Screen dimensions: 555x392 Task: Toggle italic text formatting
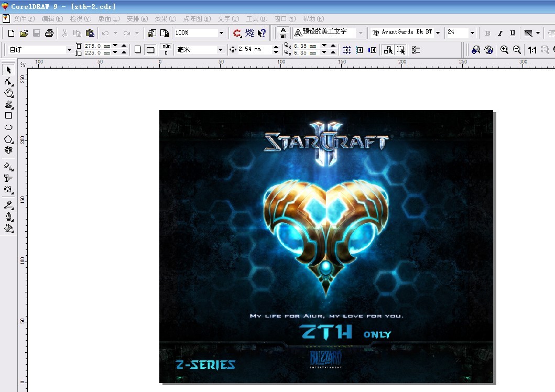pyautogui.click(x=500, y=33)
